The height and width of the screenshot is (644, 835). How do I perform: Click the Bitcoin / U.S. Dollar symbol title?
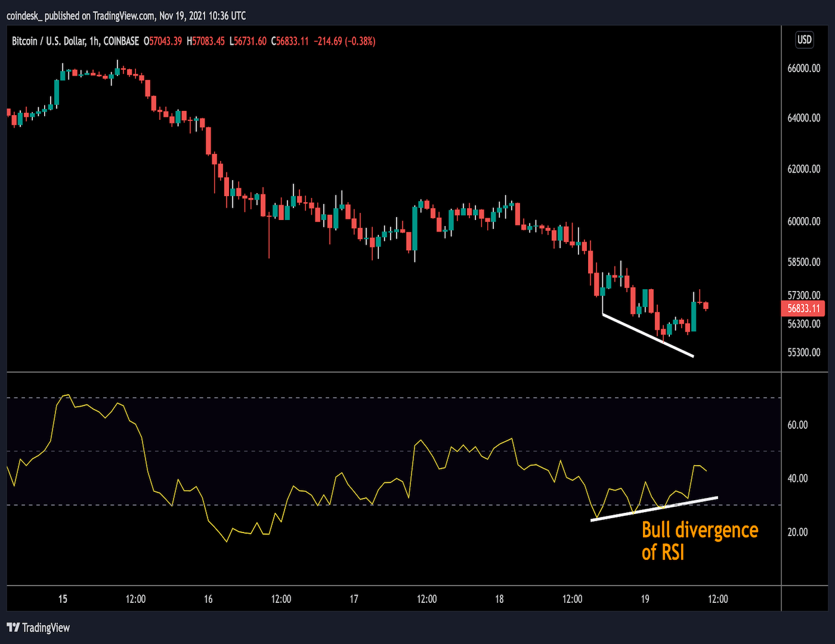[48, 41]
